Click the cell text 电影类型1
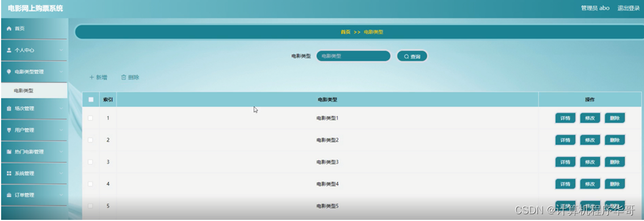Screen dimensions: 644x221 (x=327, y=118)
